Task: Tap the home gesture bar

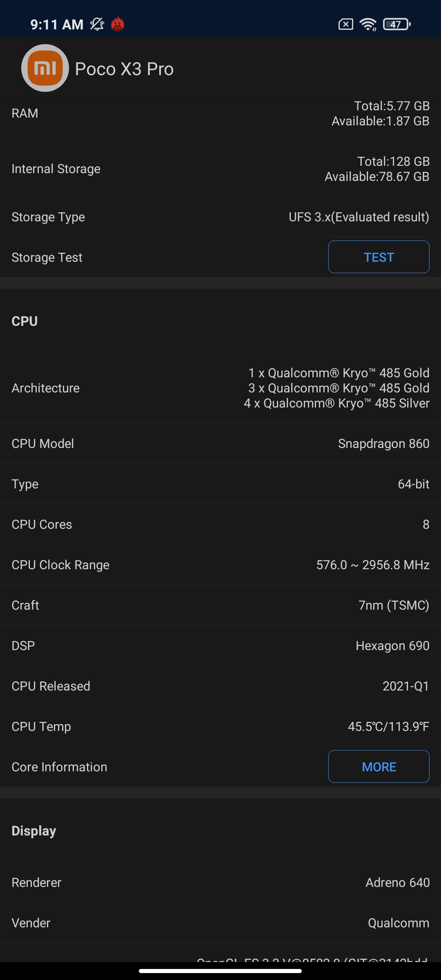Action: coord(220,971)
